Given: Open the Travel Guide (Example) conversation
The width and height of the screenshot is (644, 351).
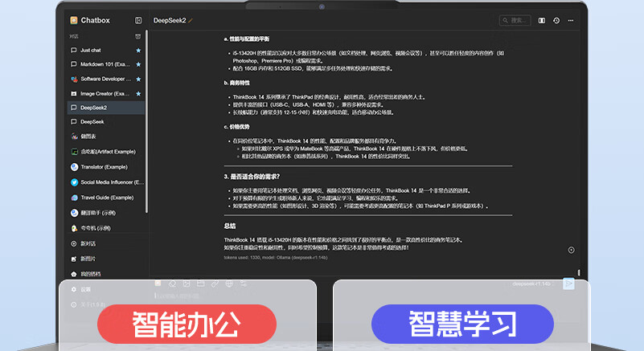Looking at the screenshot, I should [x=106, y=198].
